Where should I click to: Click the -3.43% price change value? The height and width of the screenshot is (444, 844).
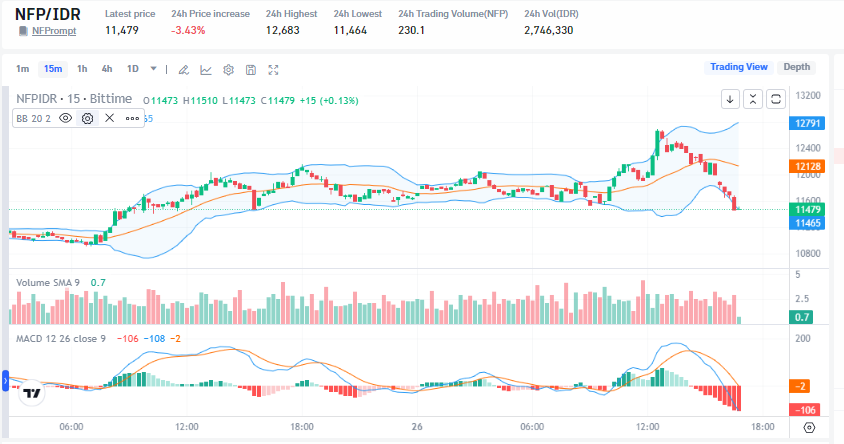click(x=188, y=31)
